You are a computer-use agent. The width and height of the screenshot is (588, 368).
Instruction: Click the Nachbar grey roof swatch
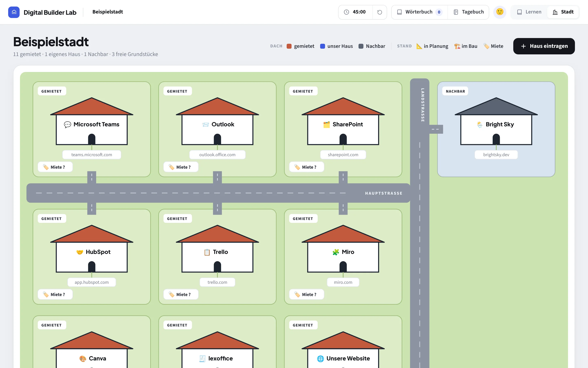point(361,46)
